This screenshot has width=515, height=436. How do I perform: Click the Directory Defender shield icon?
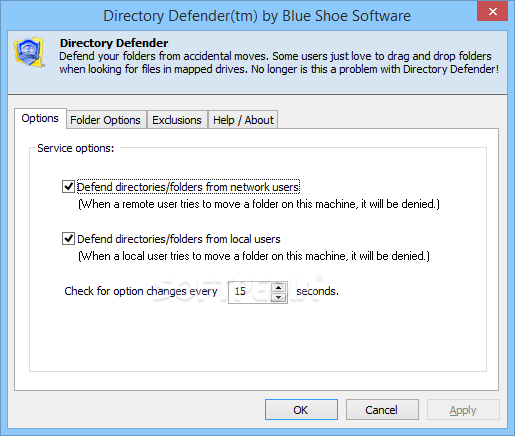pos(29,52)
